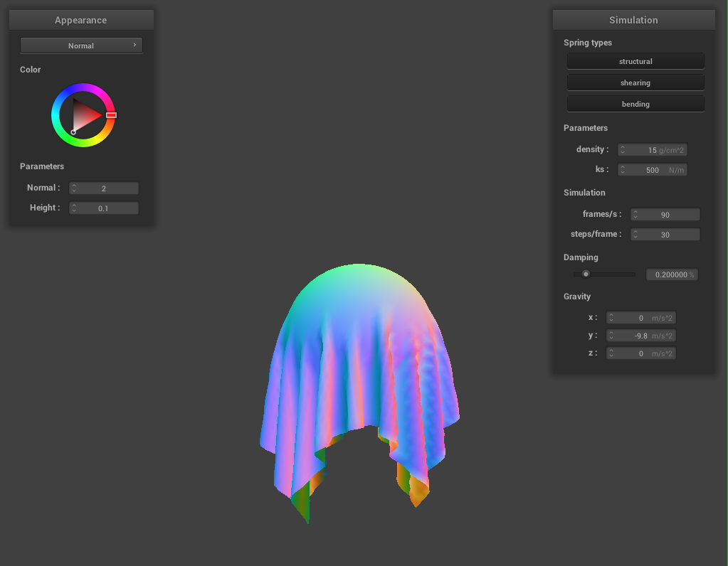Click the color triangle picker dot
This screenshot has width=728, height=566.
tap(73, 132)
